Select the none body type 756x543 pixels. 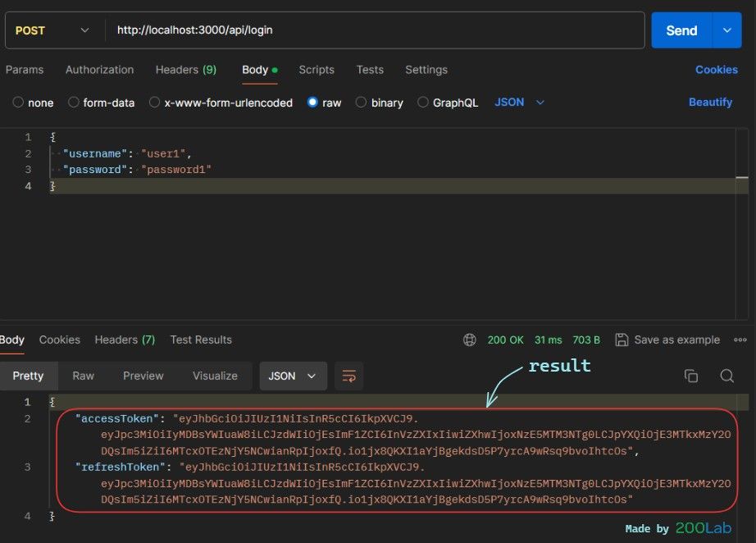pyautogui.click(x=19, y=103)
